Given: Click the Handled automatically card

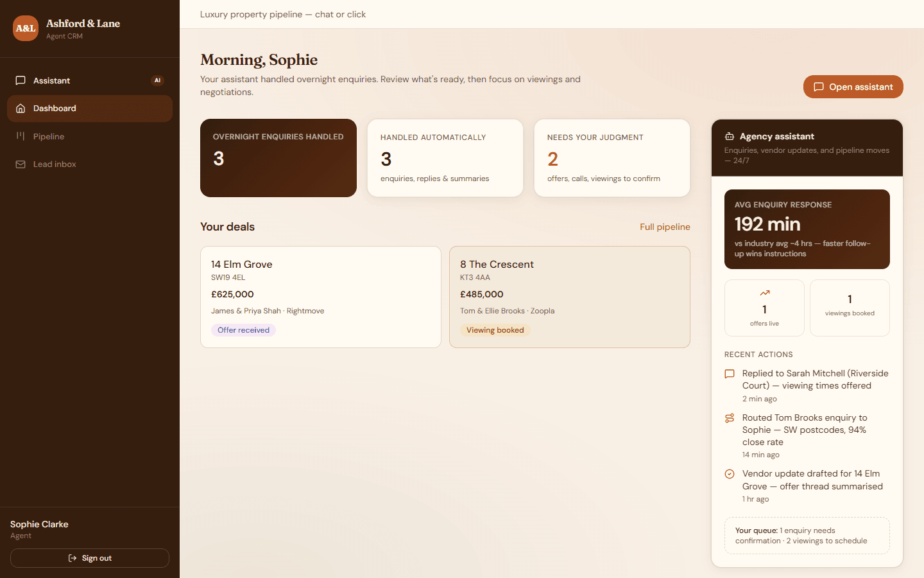Looking at the screenshot, I should tap(445, 158).
